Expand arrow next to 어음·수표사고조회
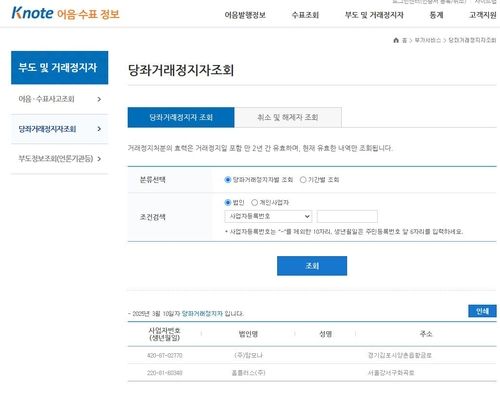 (99, 99)
